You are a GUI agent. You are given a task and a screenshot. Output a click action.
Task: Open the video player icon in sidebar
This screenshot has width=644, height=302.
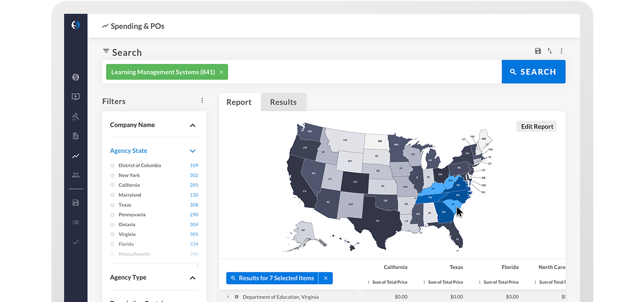tap(75, 97)
